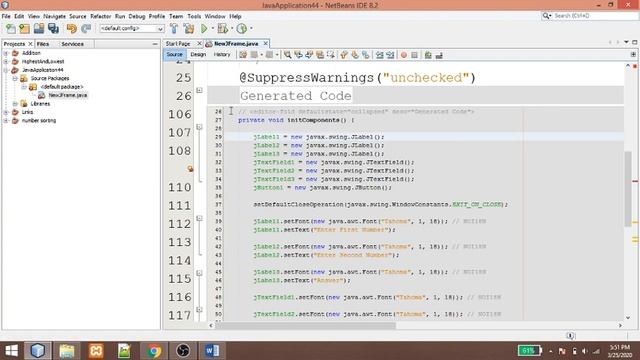Collapse the Source Packages node
This screenshot has height=360, width=640.
15,78
